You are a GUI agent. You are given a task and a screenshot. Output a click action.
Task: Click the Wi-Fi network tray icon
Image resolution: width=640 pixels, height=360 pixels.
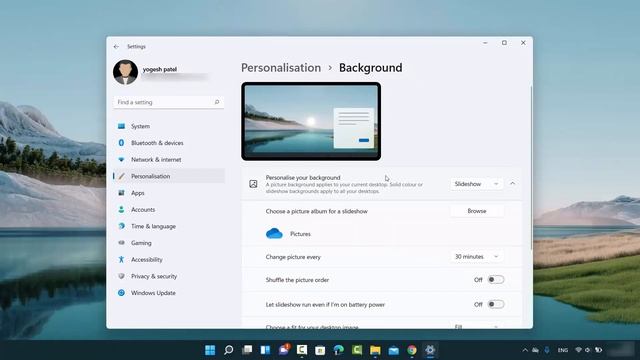pyautogui.click(x=578, y=350)
